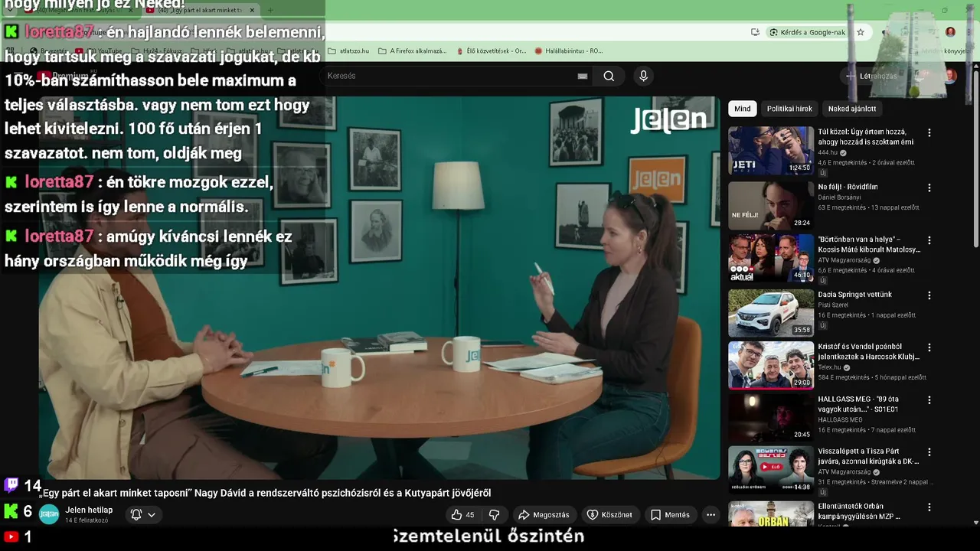Click the page vertical scrollbar thumb
The height and width of the screenshot is (551, 980).
[x=975, y=161]
